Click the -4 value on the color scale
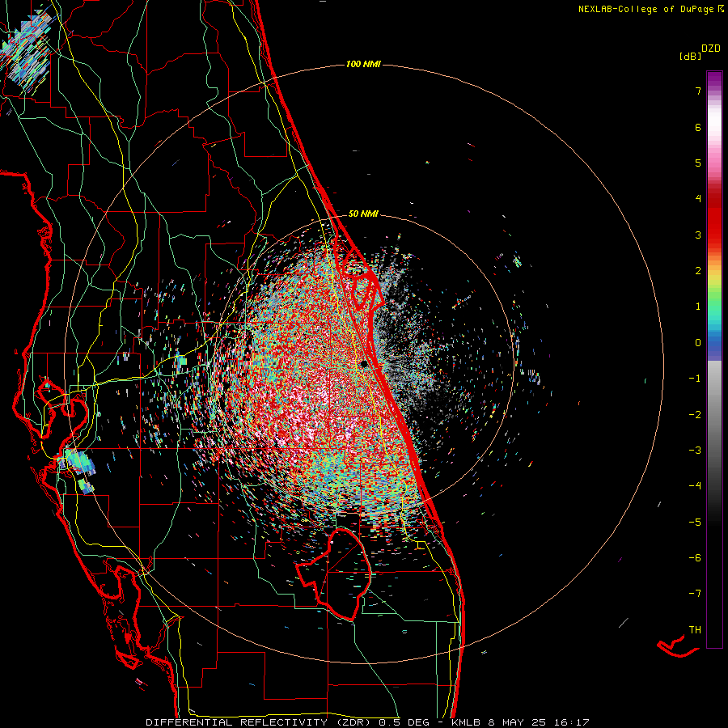Viewport: 728px width, 728px height. point(695,486)
